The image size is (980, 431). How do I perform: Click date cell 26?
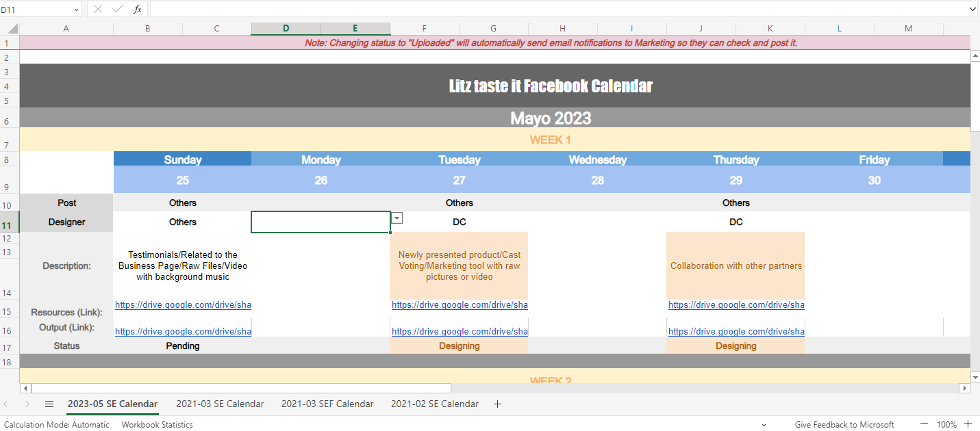click(x=321, y=180)
